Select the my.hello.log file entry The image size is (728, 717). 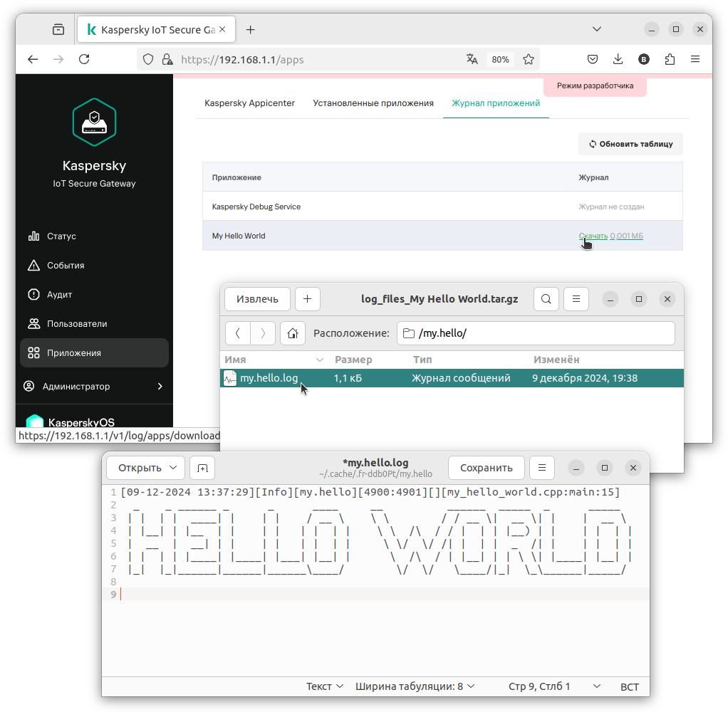click(452, 378)
